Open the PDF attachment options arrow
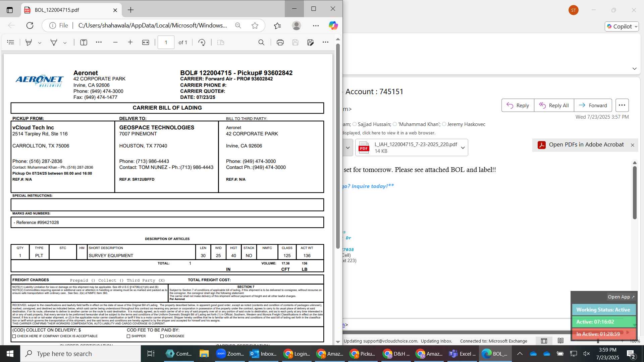The width and height of the screenshot is (644, 362). pyautogui.click(x=463, y=147)
